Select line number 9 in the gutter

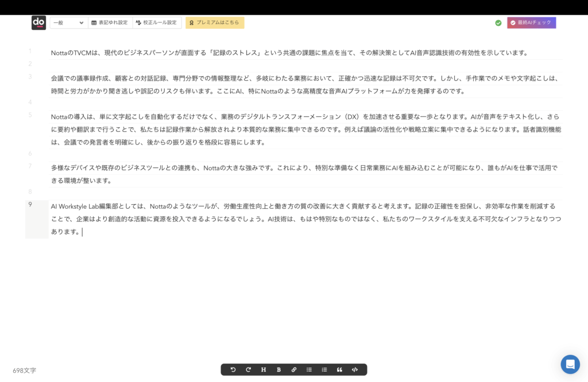(x=30, y=205)
